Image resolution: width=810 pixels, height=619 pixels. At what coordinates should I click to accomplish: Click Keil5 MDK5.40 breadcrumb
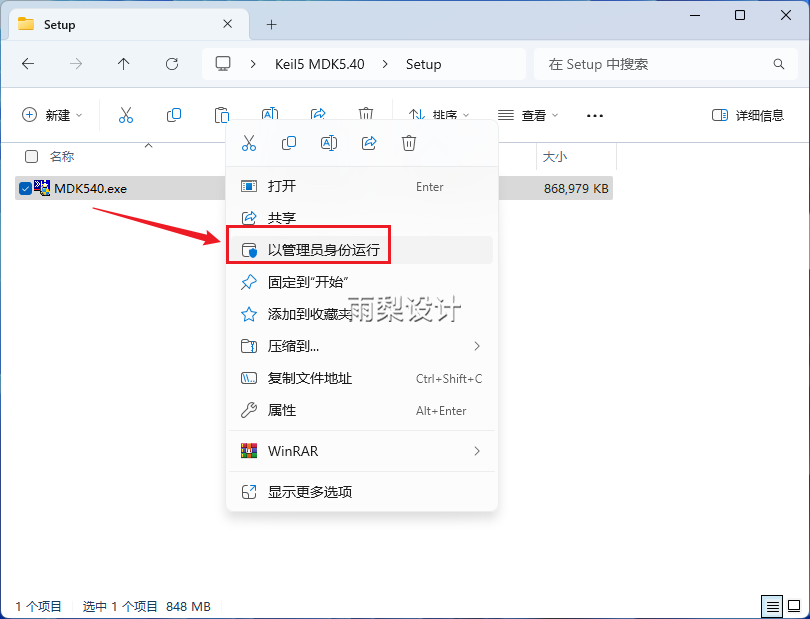coord(319,64)
